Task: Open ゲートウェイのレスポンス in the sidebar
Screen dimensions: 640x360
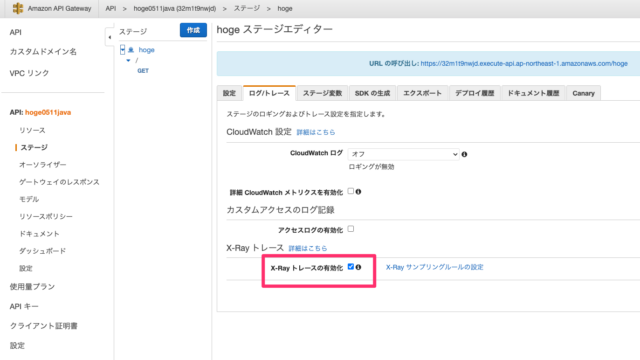Action: (59, 182)
